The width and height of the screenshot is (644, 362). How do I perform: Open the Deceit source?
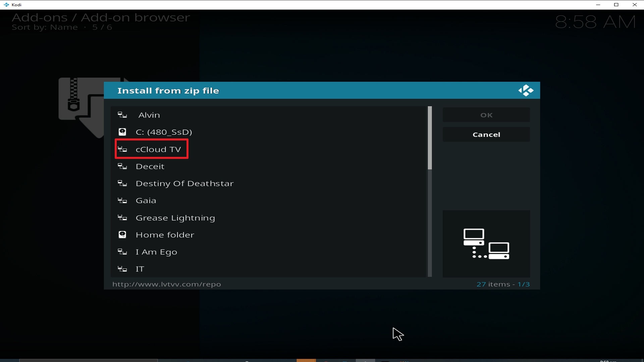pyautogui.click(x=268, y=166)
